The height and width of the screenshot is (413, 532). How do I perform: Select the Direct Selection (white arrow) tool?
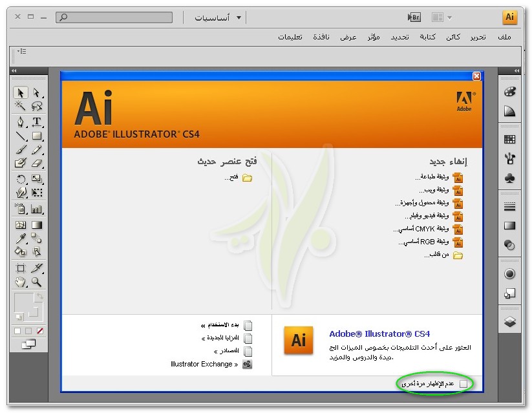click(37, 92)
